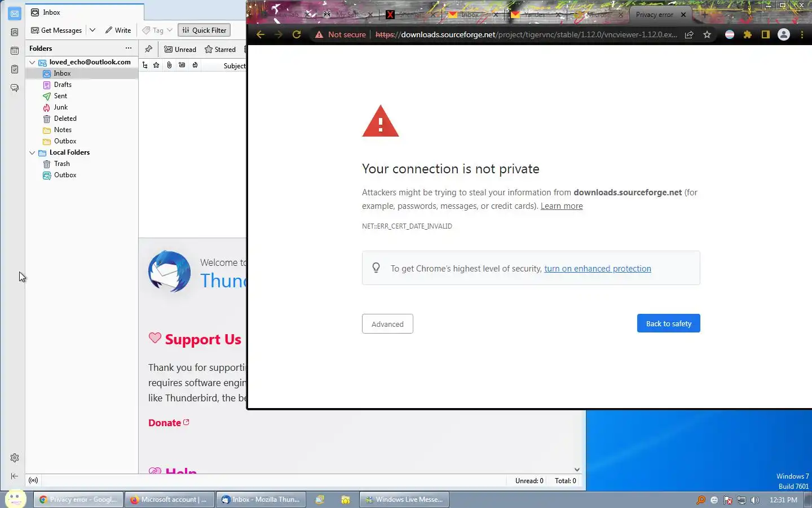
Task: Click the Not secure warning indicator
Action: coord(340,34)
